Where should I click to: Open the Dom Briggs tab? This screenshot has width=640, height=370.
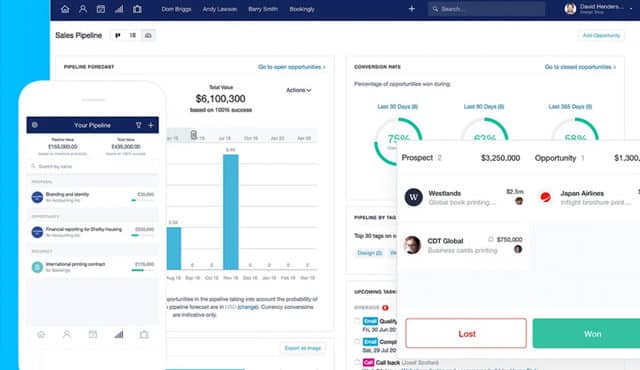(x=176, y=9)
